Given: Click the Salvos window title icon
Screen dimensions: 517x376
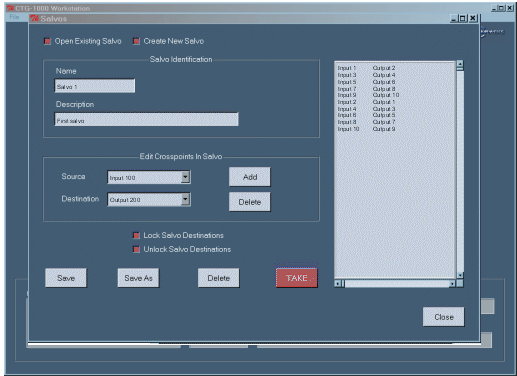Looking at the screenshot, I should tap(34, 18).
